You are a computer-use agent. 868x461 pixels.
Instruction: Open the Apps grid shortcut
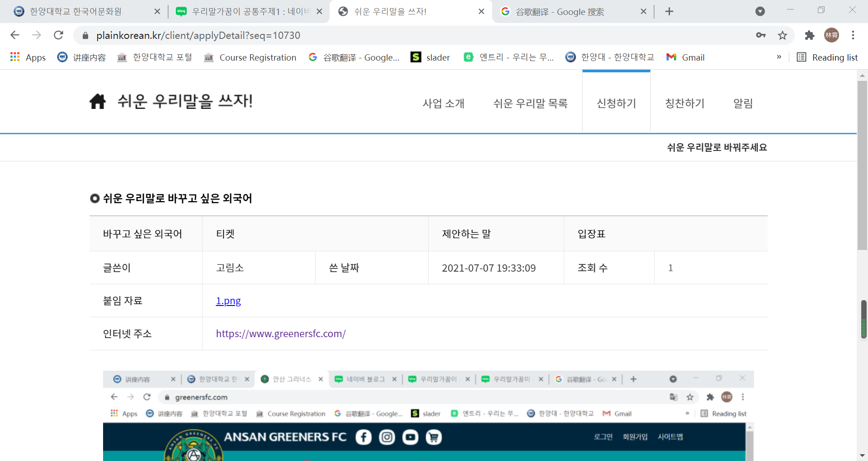28,57
